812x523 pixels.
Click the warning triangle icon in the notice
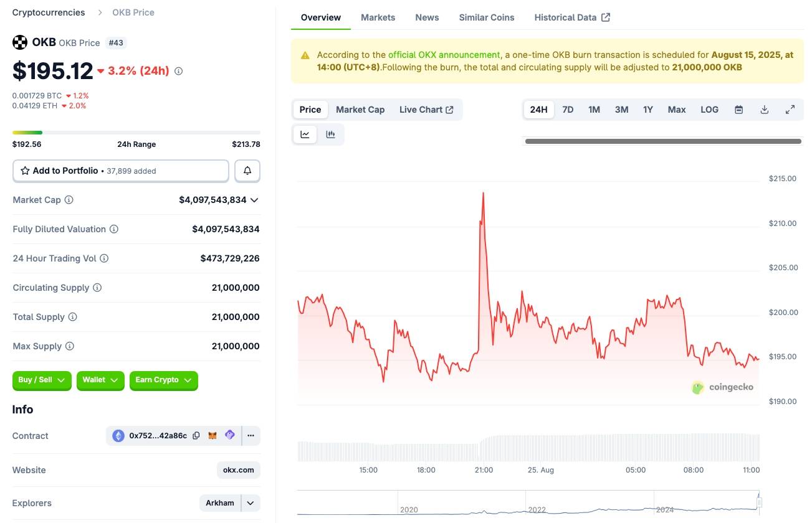305,55
